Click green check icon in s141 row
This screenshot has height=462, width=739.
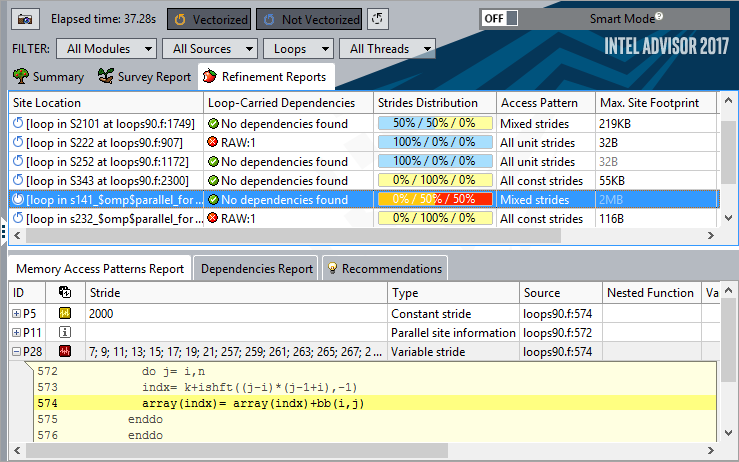pyautogui.click(x=213, y=200)
